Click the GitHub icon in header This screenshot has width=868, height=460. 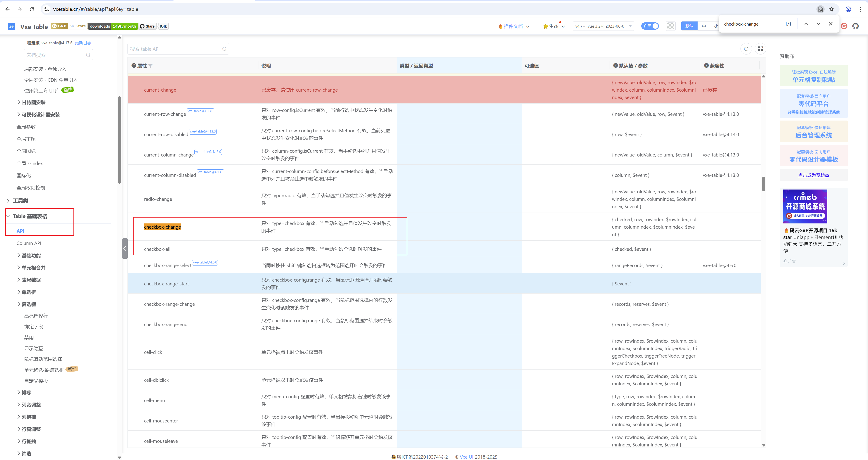coord(855,26)
